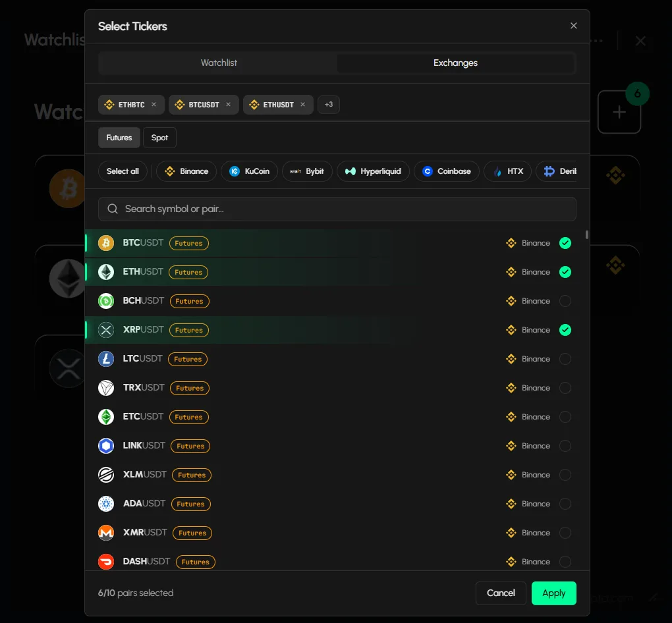Check the LTCUSDT Futures pair
This screenshot has width=672, height=623.
(x=565, y=359)
